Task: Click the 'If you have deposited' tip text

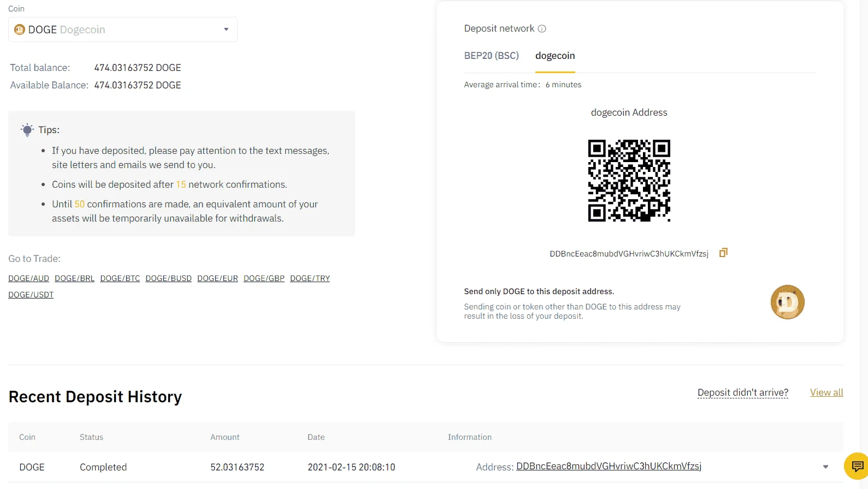Action: click(191, 158)
